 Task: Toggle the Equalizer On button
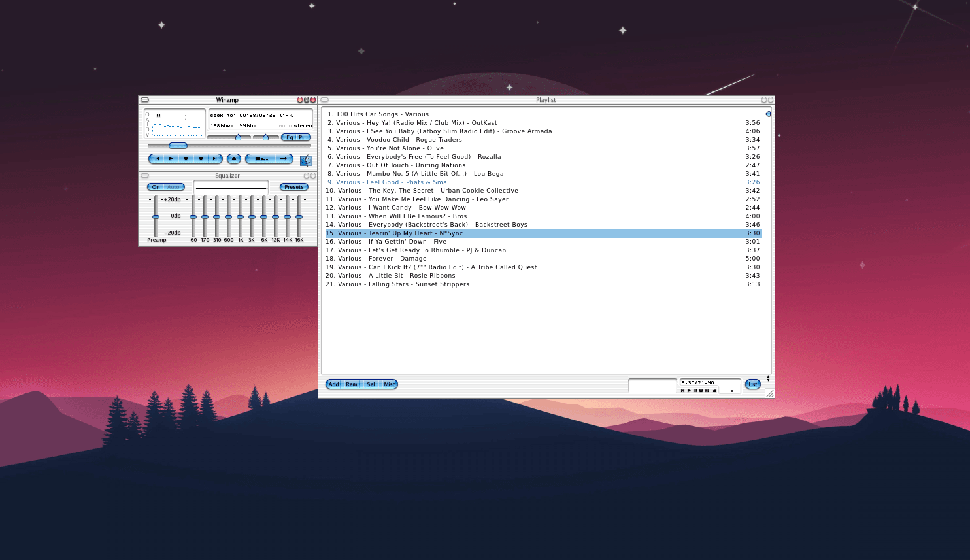pyautogui.click(x=156, y=187)
